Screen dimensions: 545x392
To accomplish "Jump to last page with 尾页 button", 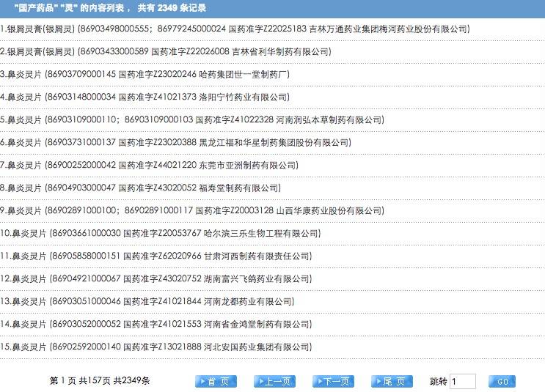I will 392,381.
